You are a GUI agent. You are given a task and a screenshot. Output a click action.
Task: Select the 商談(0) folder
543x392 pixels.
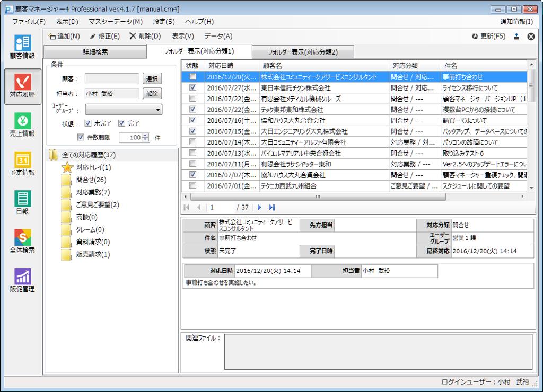(x=86, y=217)
